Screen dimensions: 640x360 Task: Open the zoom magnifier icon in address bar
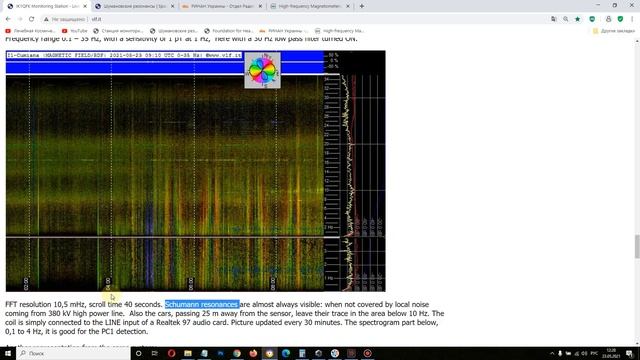pyautogui.click(x=565, y=19)
